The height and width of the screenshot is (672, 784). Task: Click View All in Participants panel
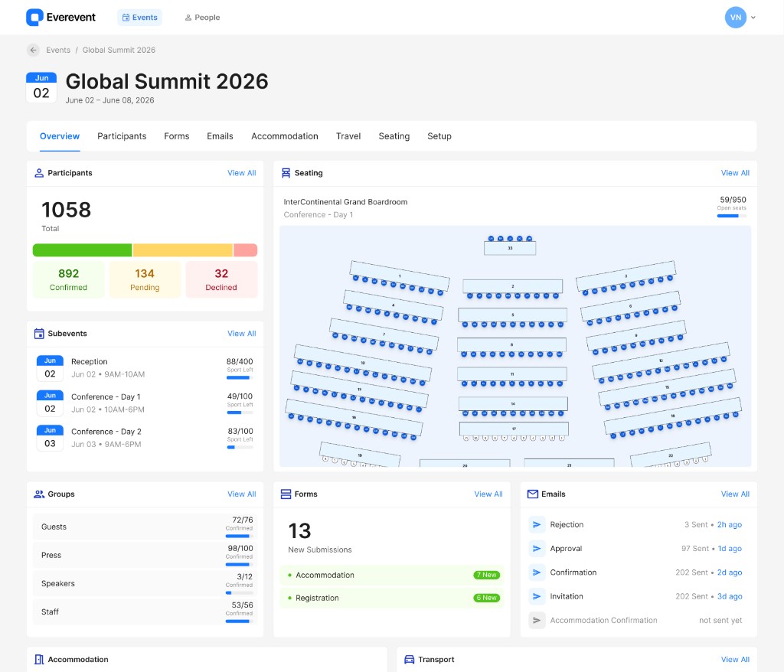(x=241, y=173)
